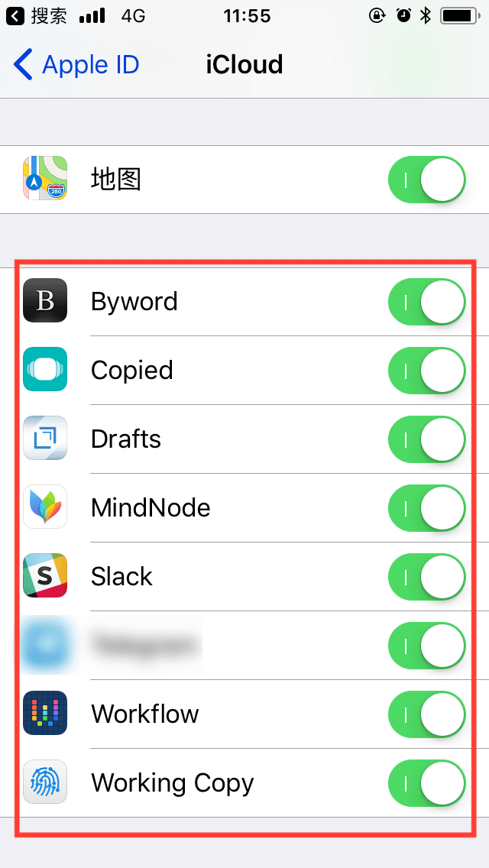489x868 pixels.
Task: Tap the MindNode app icon
Action: [45, 507]
